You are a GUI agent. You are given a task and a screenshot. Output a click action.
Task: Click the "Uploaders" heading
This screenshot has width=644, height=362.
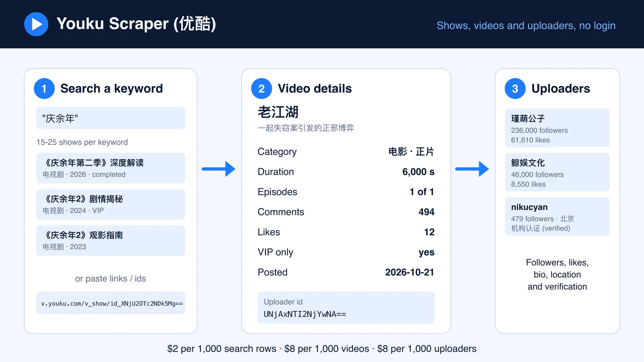(x=561, y=88)
